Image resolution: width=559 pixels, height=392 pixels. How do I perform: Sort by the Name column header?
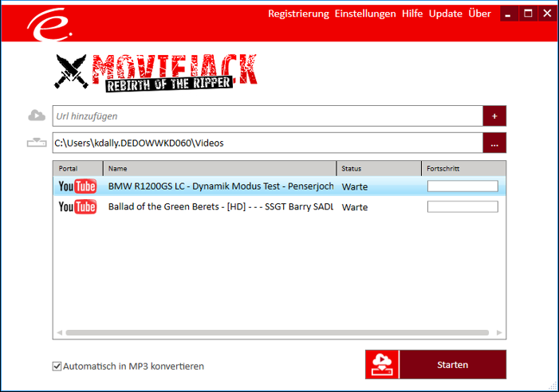[x=219, y=168]
